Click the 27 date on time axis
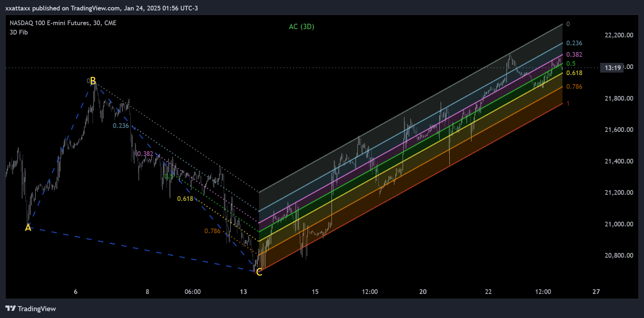The image size is (644, 318). click(x=596, y=292)
